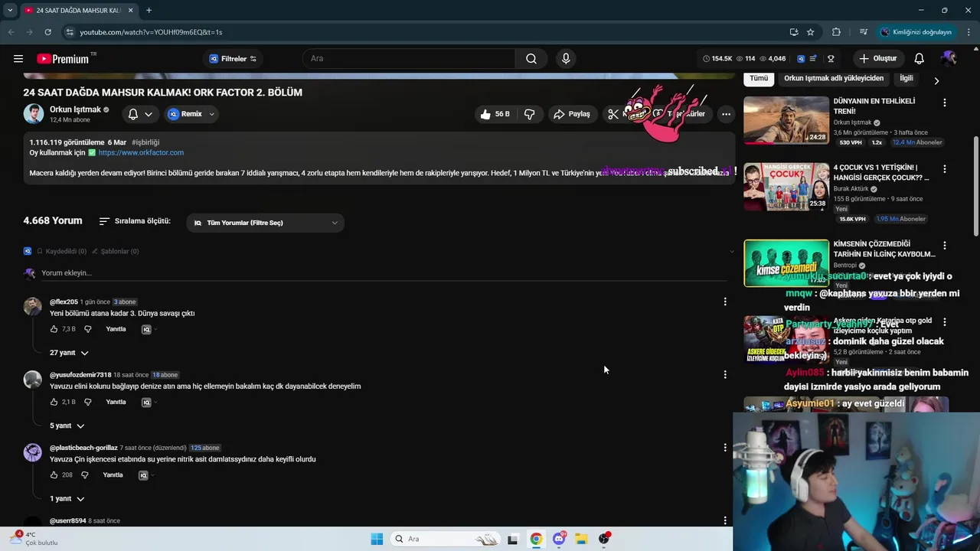This screenshot has width=980, height=551.
Task: Focus the YouTube search box
Action: pos(409,59)
